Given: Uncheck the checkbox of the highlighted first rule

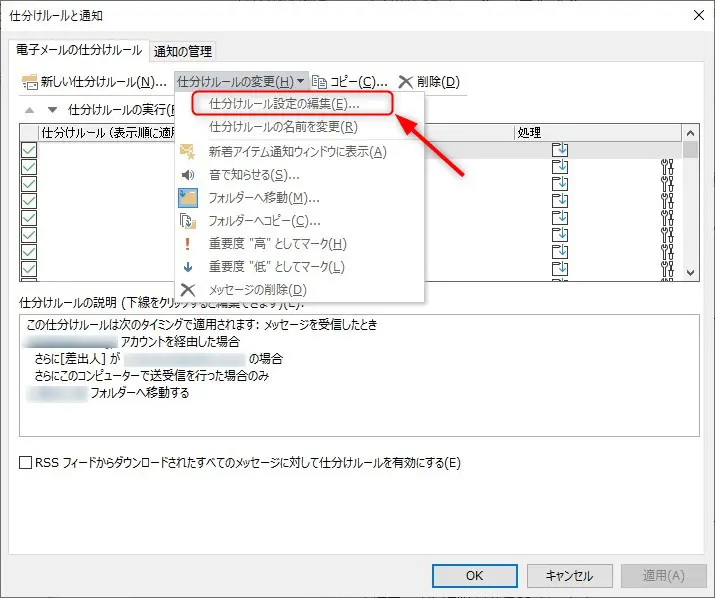Looking at the screenshot, I should pos(29,150).
